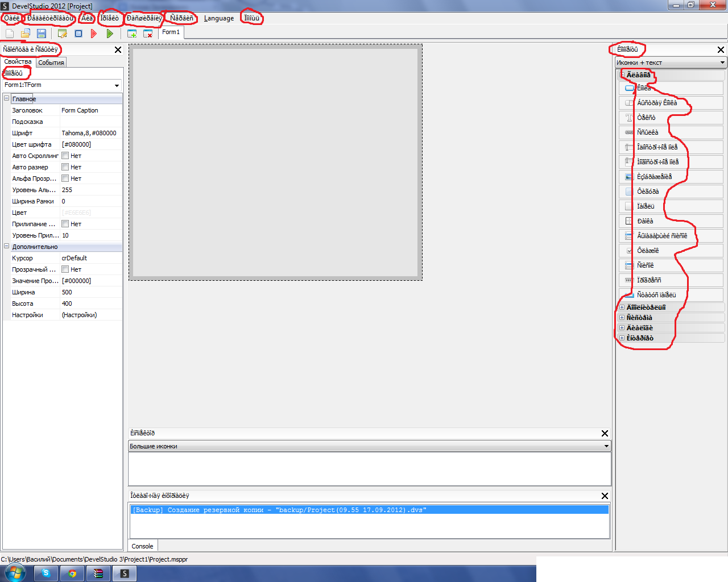Pick the checkbox component with checkmark icon

tap(671, 251)
